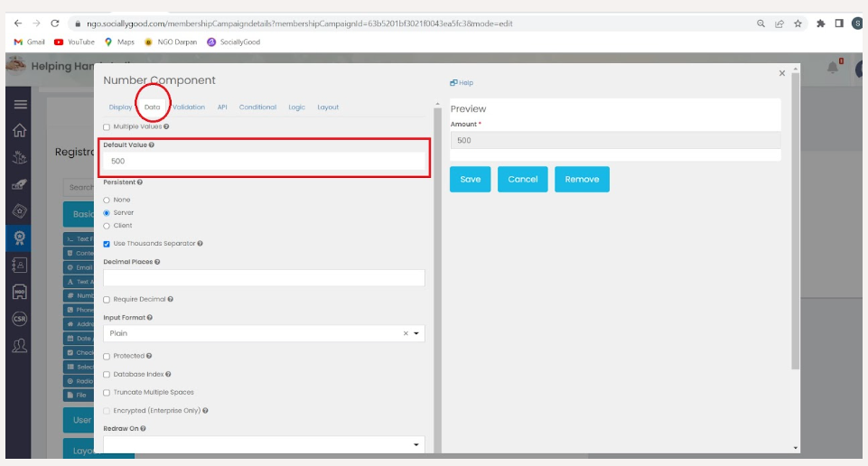Select the Server persistent option
The image size is (868, 466).
pos(107,213)
